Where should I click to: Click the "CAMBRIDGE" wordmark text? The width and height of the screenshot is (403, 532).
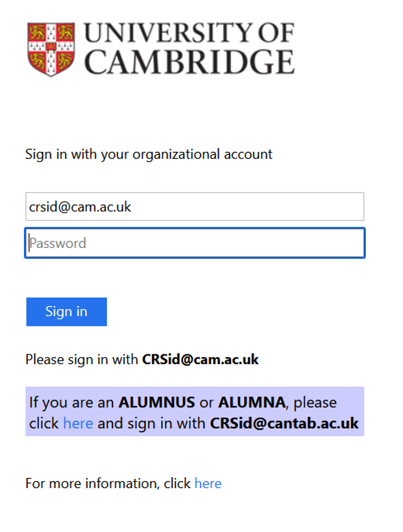coord(190,62)
